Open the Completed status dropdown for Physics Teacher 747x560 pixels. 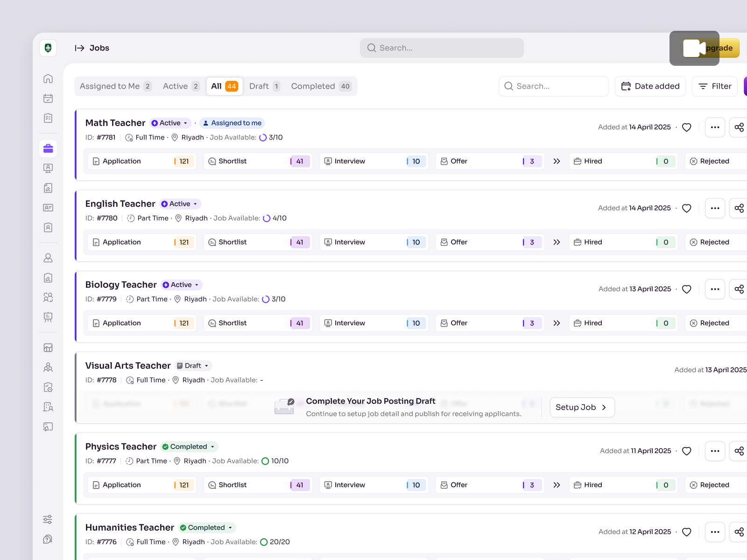[x=189, y=447]
